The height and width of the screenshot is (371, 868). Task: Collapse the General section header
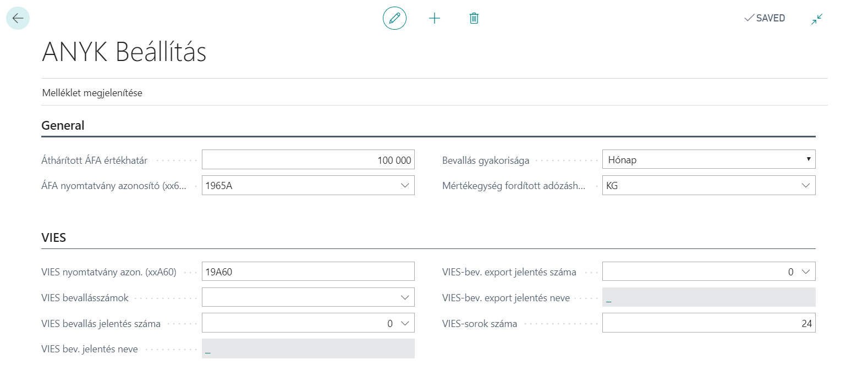(63, 125)
